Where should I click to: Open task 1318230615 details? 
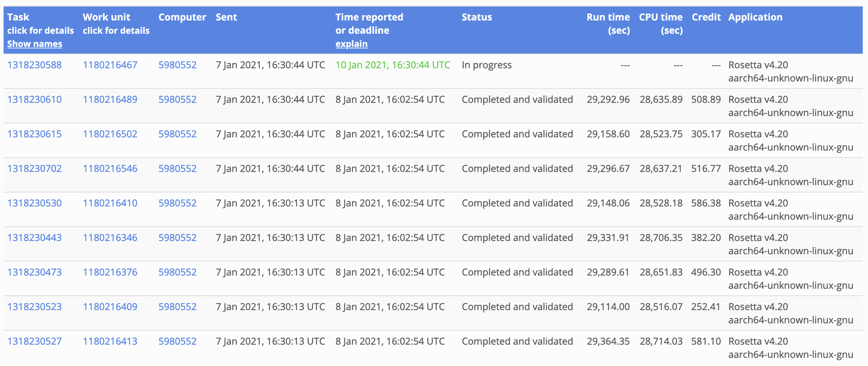coord(34,134)
